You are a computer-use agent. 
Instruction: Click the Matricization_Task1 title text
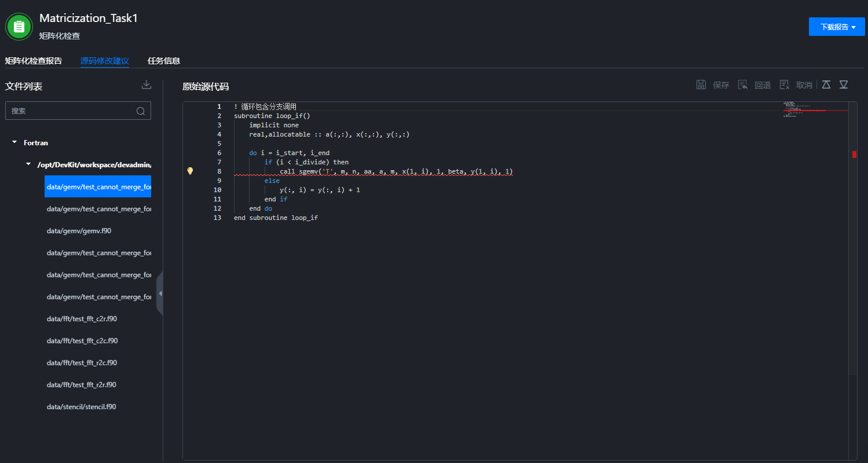(x=89, y=18)
